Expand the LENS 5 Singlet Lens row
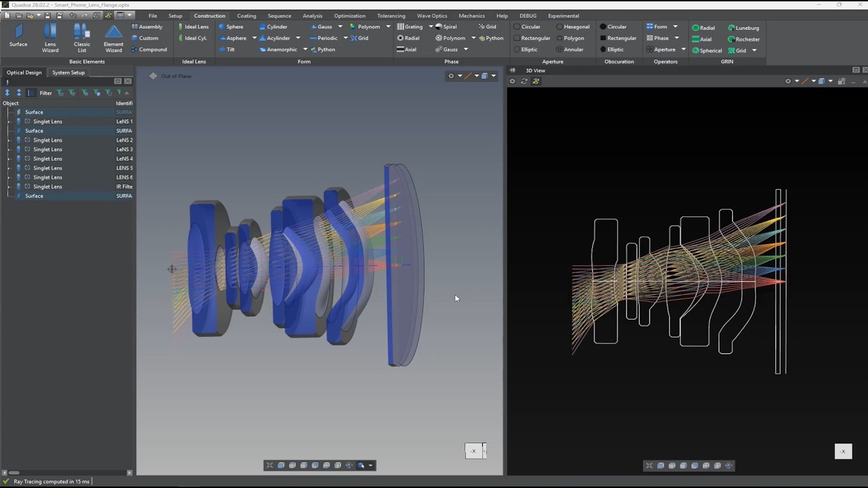The image size is (868, 488). point(9,168)
